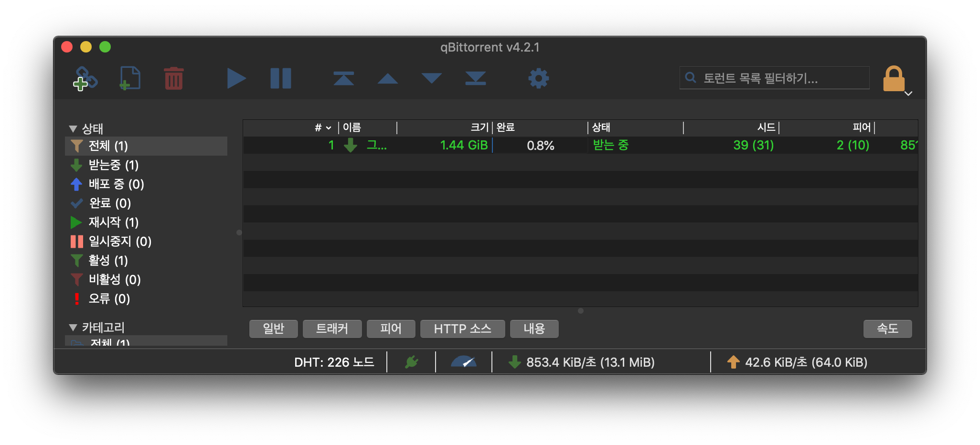Click the seeds value 39 (31)
This screenshot has height=445, width=980.
coord(754,145)
